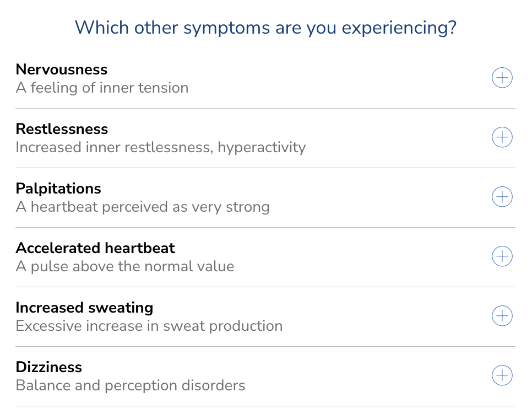Click description 'A feeling of inner tension'

pos(102,88)
